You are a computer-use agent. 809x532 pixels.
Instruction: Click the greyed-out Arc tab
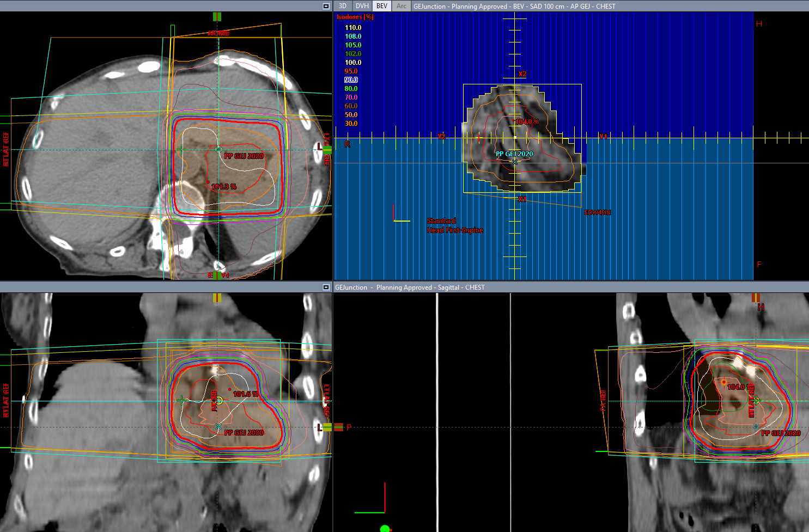point(402,6)
